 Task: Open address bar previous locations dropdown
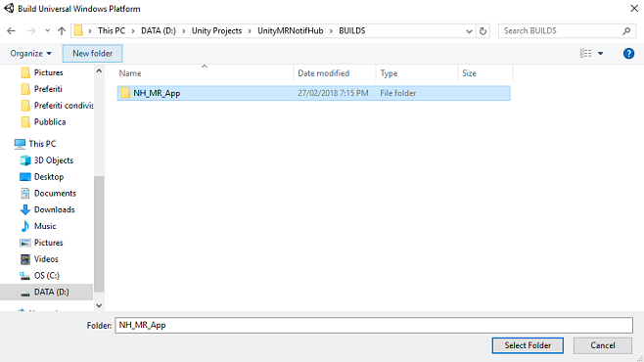469,31
